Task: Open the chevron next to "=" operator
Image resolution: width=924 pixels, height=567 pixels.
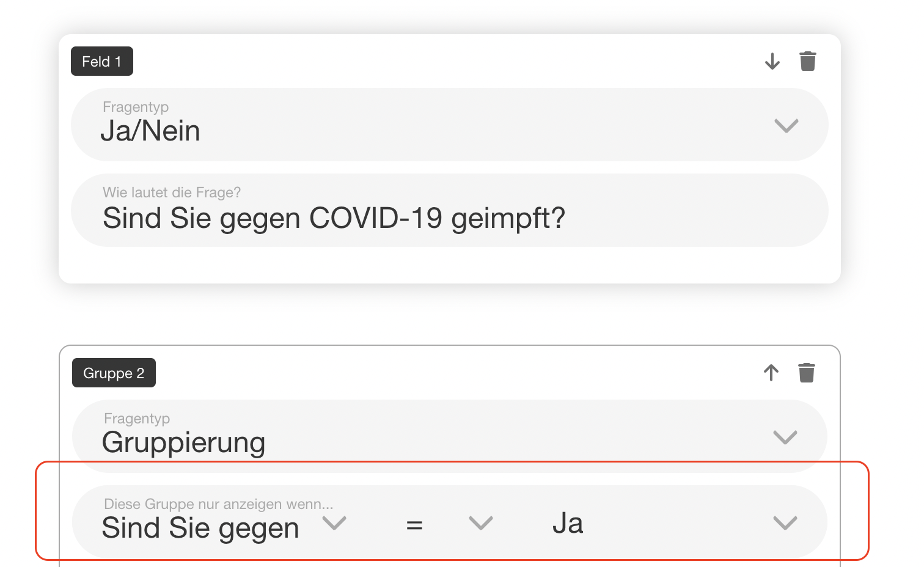Action: point(481,523)
